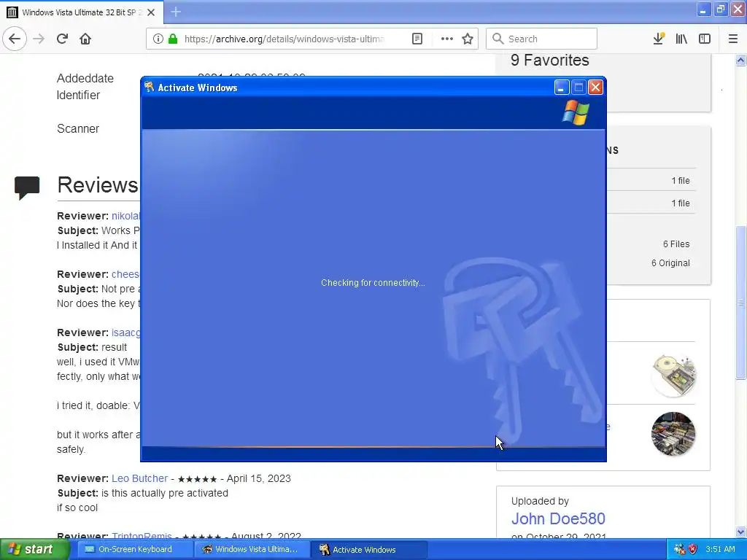Select Activate Windows taskbar button
This screenshot has height=560, width=747.
tap(368, 549)
